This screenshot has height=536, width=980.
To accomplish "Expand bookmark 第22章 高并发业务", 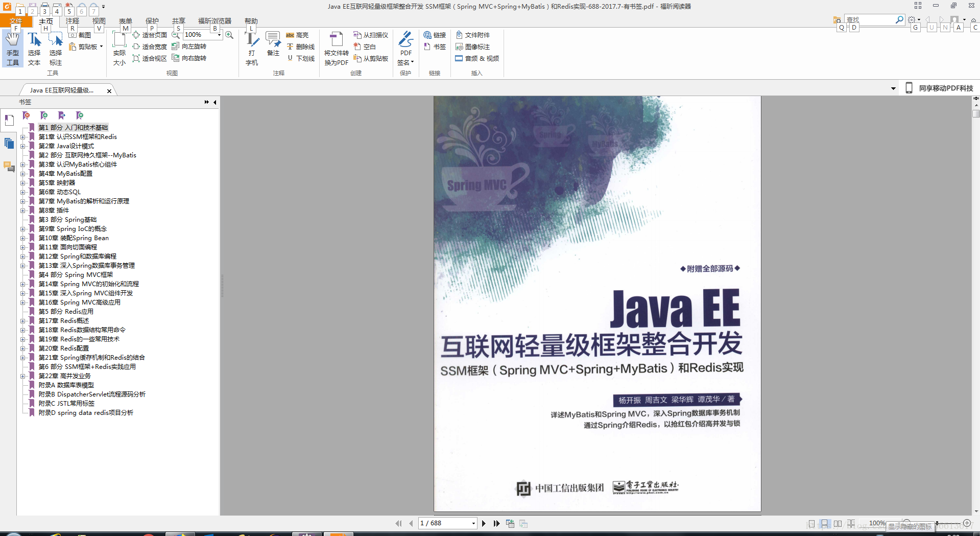I will pyautogui.click(x=22, y=376).
